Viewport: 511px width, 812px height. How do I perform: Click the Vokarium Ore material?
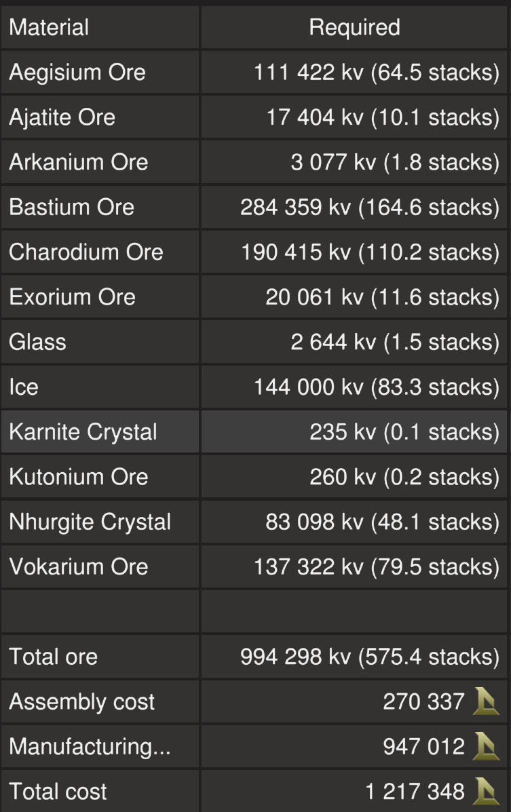point(78,566)
